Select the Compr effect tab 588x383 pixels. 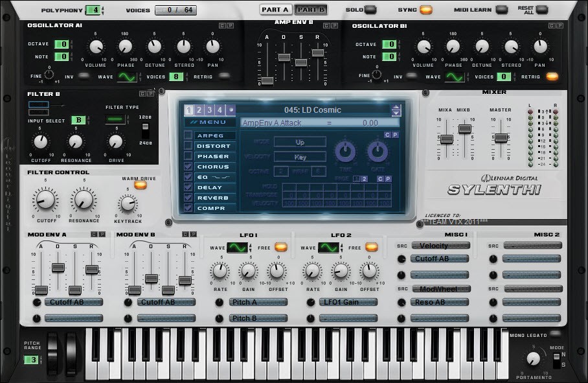[x=215, y=208]
